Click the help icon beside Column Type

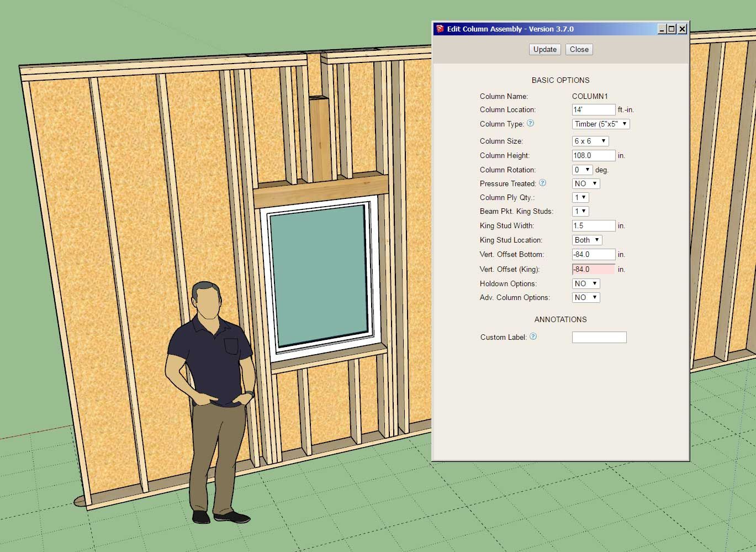click(x=530, y=123)
